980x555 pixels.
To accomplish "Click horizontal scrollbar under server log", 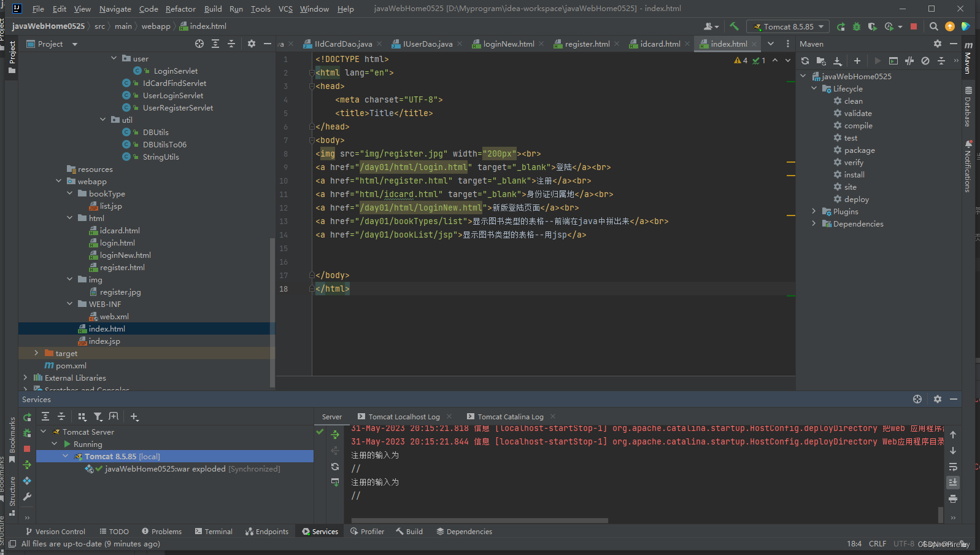I will [479, 521].
